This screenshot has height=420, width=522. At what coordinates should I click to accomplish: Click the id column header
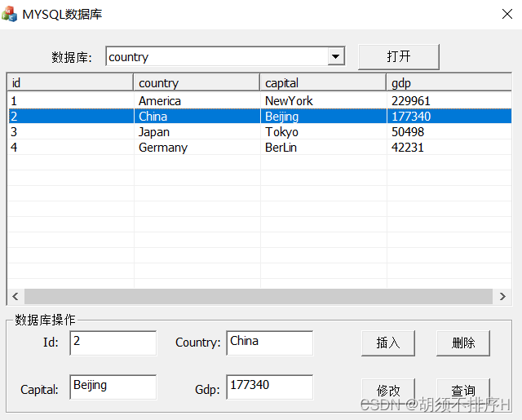(70, 83)
